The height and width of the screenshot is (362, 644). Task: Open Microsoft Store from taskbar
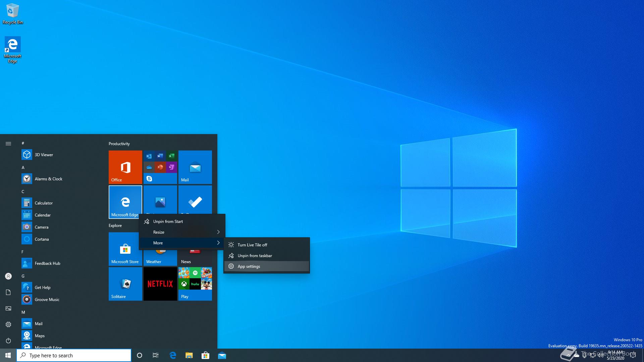205,355
